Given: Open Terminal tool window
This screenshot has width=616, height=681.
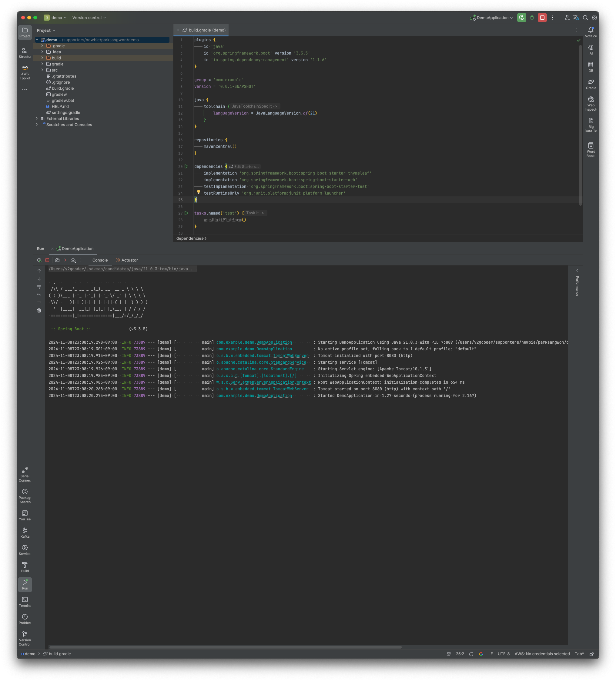Looking at the screenshot, I should pyautogui.click(x=25, y=601).
